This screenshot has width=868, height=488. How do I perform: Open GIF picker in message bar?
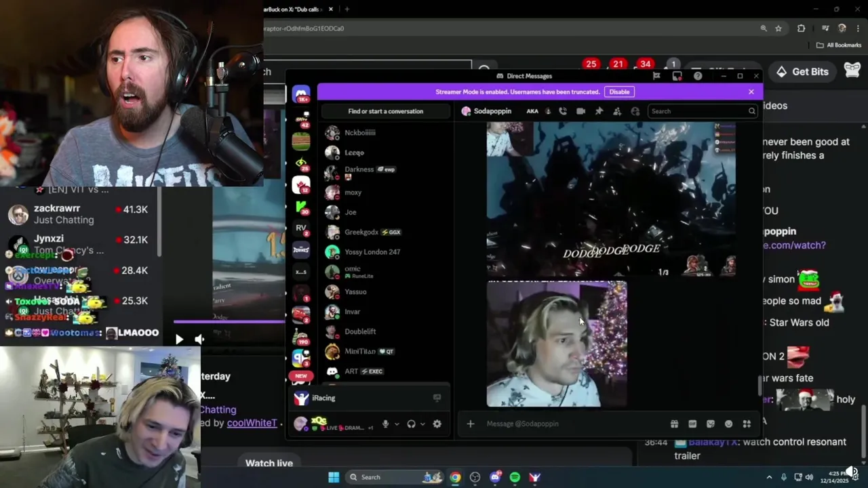(x=692, y=424)
